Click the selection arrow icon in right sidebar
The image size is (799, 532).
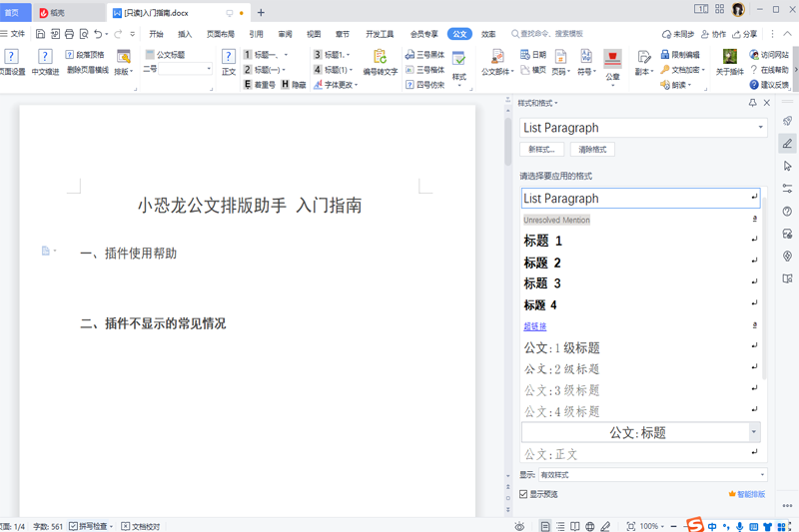787,166
